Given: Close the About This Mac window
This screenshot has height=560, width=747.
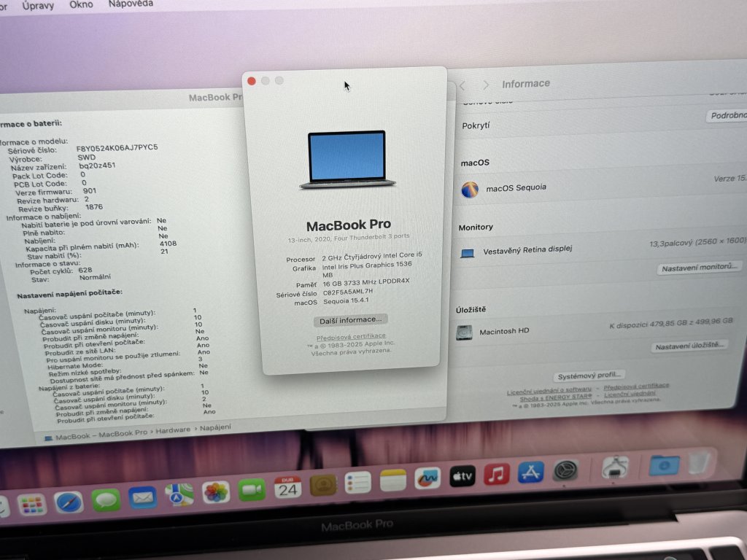Looking at the screenshot, I should pyautogui.click(x=252, y=82).
